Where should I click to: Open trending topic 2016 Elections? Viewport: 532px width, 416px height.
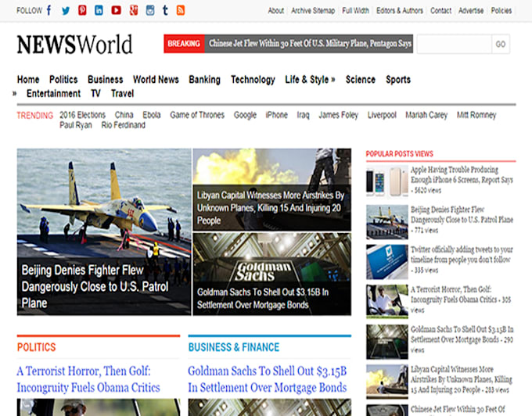pyautogui.click(x=82, y=115)
